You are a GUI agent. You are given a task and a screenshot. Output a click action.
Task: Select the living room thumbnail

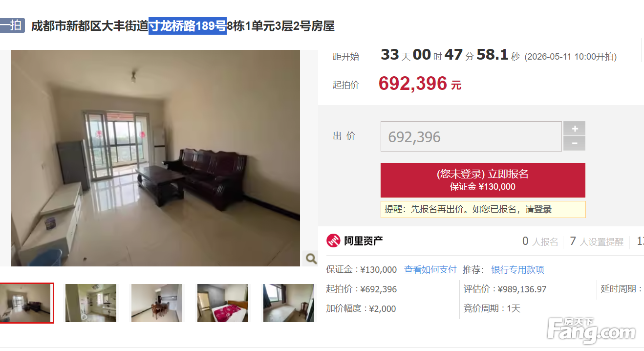(x=26, y=303)
